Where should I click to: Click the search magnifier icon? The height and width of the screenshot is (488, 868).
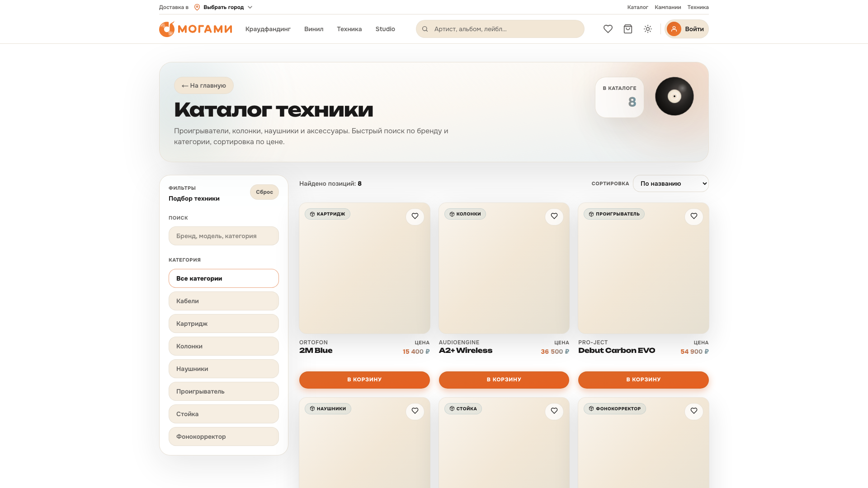[425, 29]
